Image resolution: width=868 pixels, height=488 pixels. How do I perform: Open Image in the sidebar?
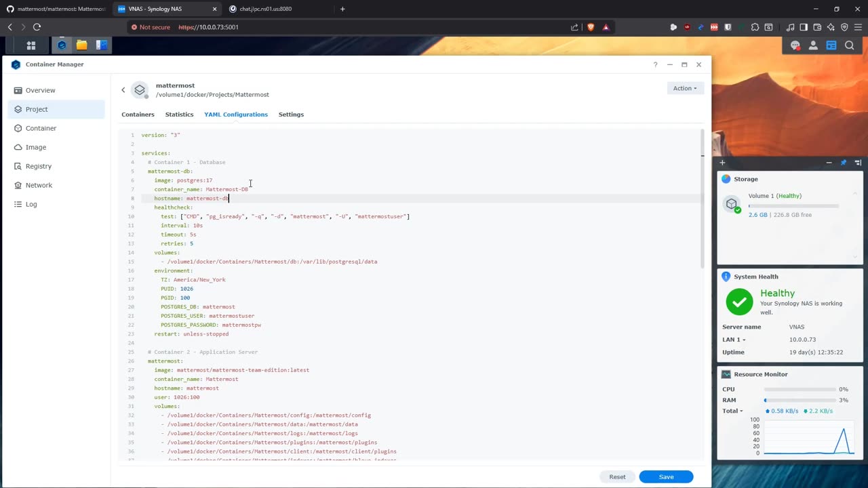[56, 147]
